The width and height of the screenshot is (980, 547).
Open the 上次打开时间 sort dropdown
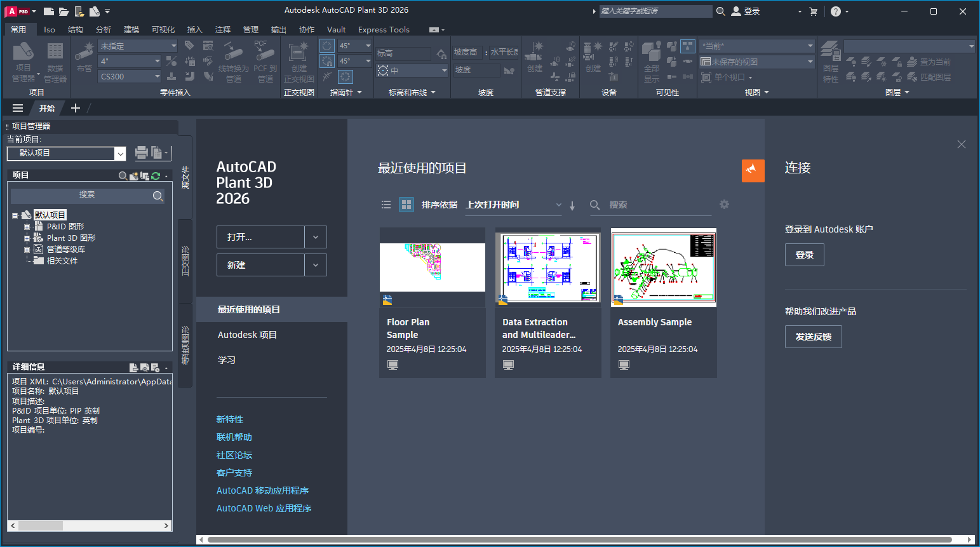tap(513, 205)
